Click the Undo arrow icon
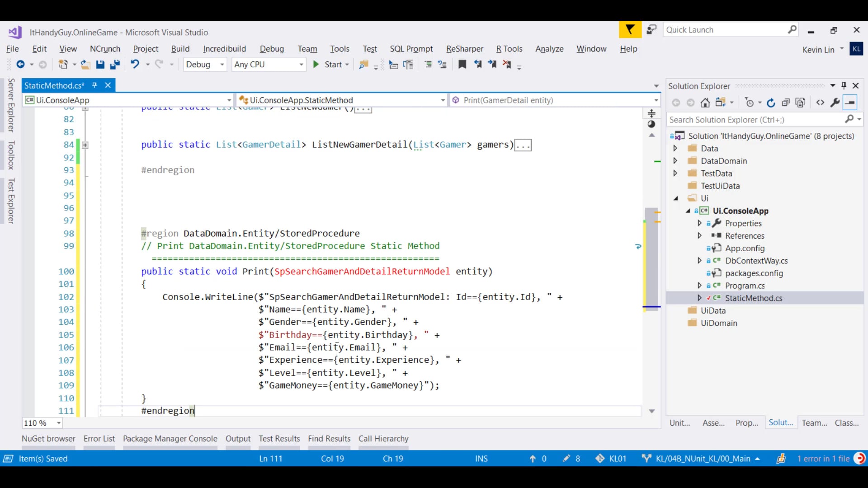The image size is (868, 488). (135, 65)
